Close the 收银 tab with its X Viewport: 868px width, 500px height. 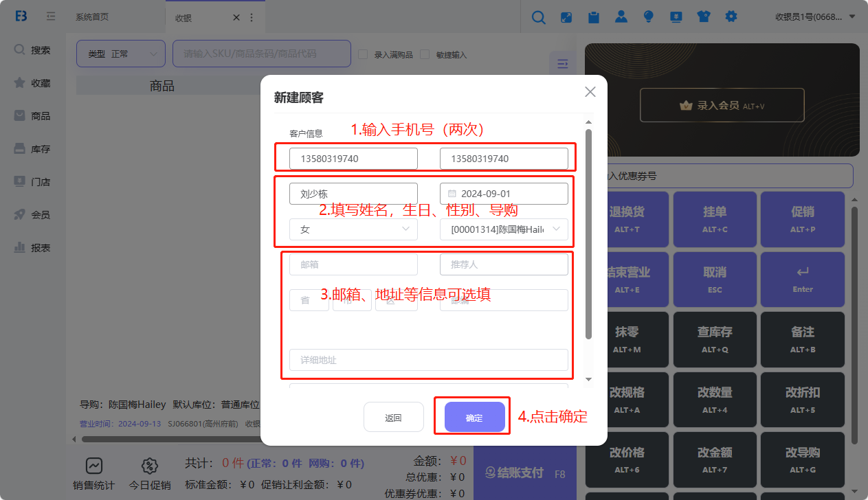click(x=236, y=18)
